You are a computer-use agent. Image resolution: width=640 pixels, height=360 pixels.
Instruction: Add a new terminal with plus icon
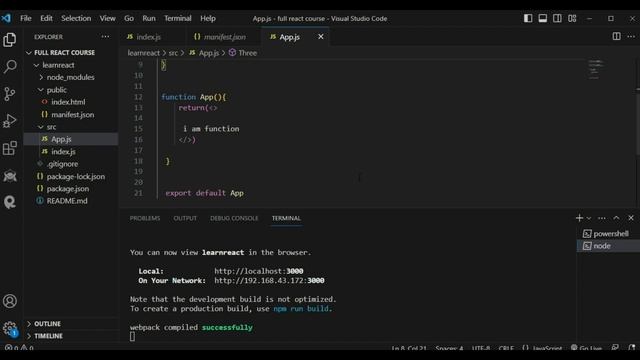click(x=579, y=218)
